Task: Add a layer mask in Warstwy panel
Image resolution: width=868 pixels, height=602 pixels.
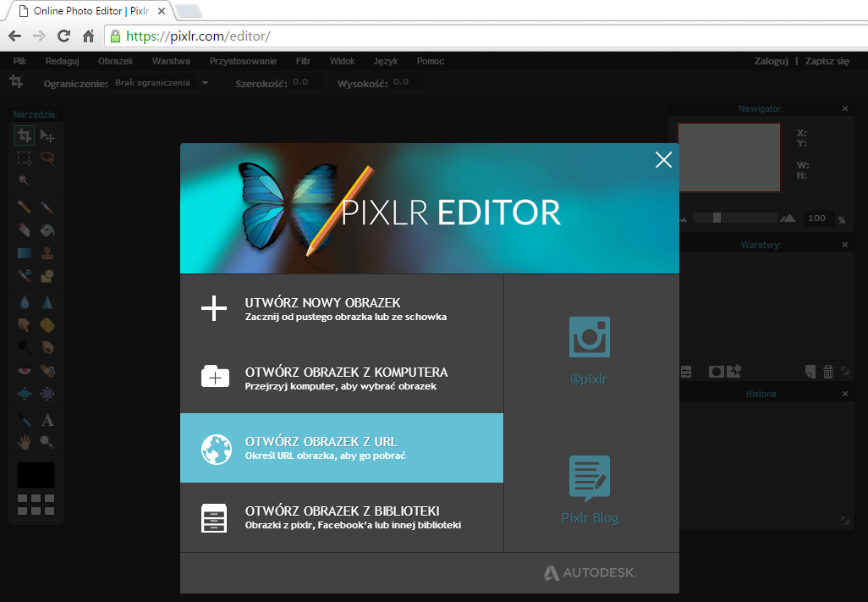Action: point(716,372)
